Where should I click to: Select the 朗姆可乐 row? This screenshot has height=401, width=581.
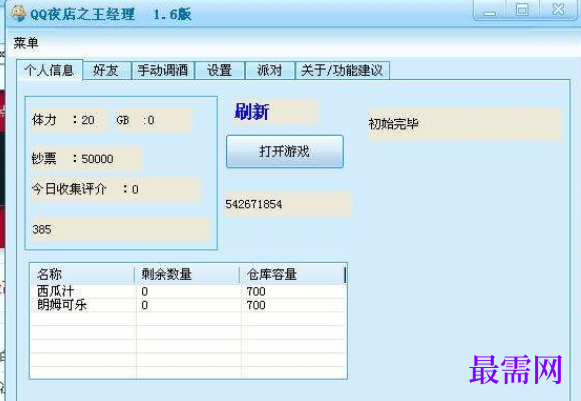click(188, 305)
